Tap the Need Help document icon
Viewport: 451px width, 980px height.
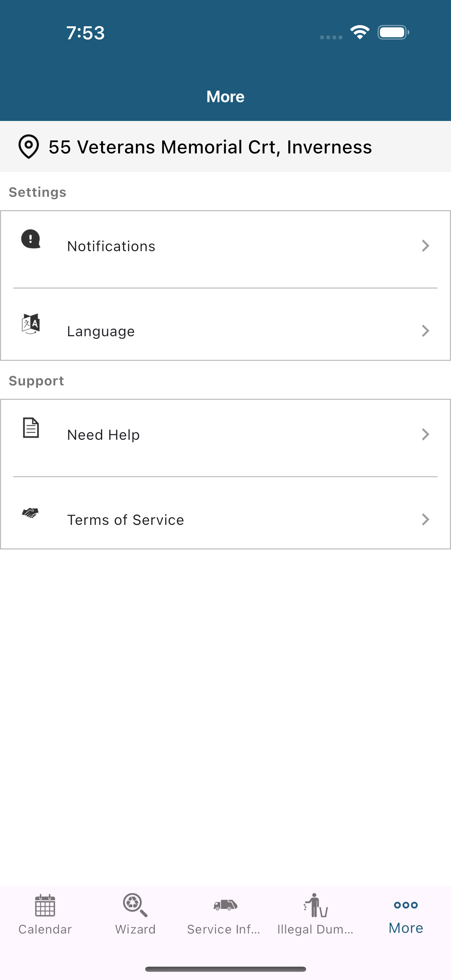point(31,427)
